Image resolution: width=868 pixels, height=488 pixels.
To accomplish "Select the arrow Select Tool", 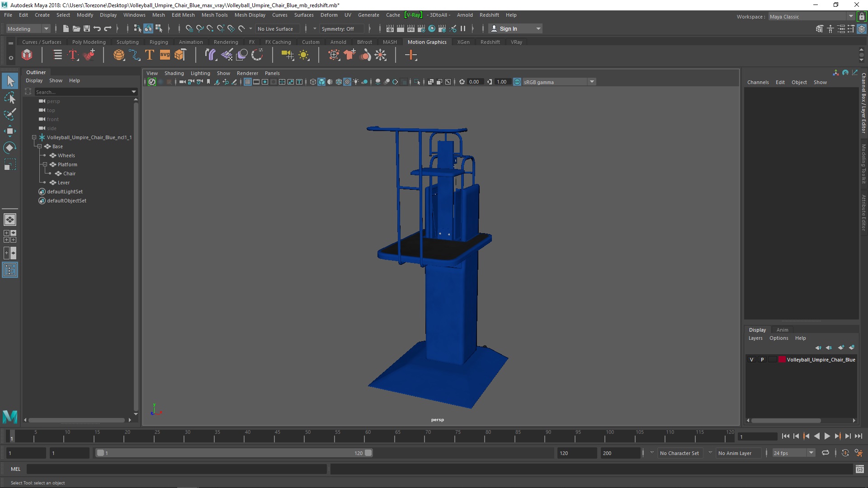I will click(10, 81).
